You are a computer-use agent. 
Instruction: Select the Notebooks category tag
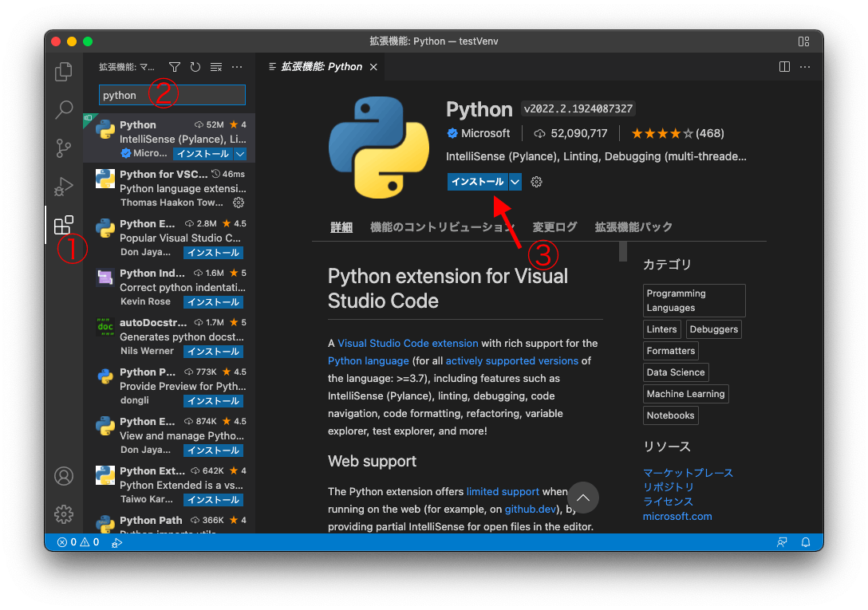(x=671, y=415)
